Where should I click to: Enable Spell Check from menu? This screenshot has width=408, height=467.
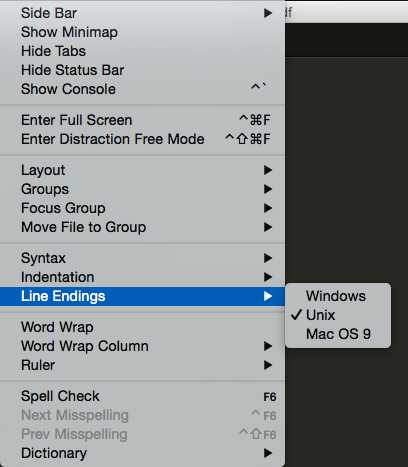pyautogui.click(x=142, y=396)
